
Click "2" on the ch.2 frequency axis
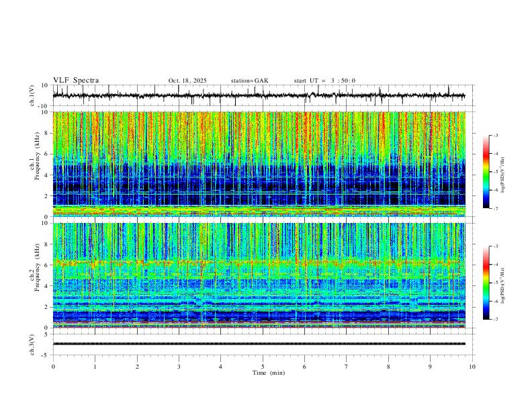pyautogui.click(x=46, y=307)
